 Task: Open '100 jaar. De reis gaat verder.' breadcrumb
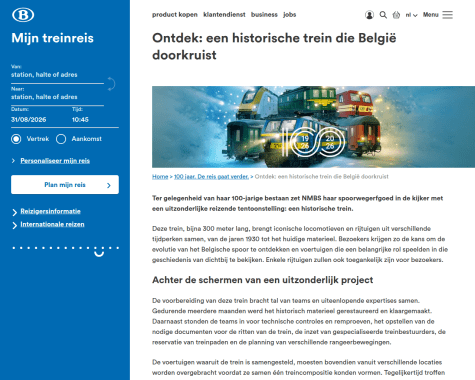(211, 177)
